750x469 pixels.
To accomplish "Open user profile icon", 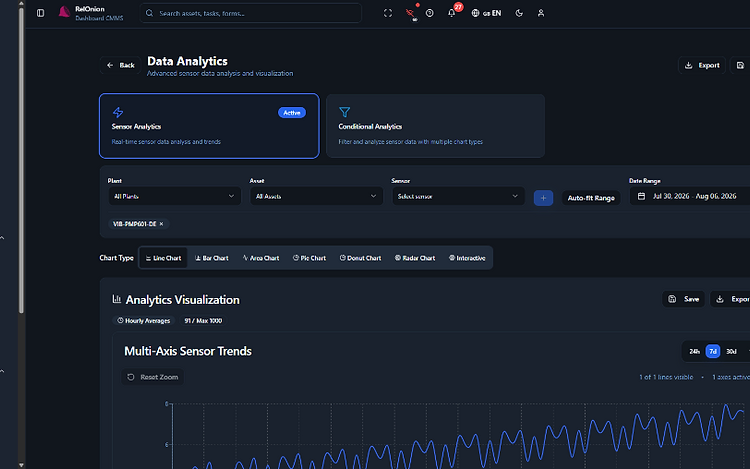I will coord(541,13).
